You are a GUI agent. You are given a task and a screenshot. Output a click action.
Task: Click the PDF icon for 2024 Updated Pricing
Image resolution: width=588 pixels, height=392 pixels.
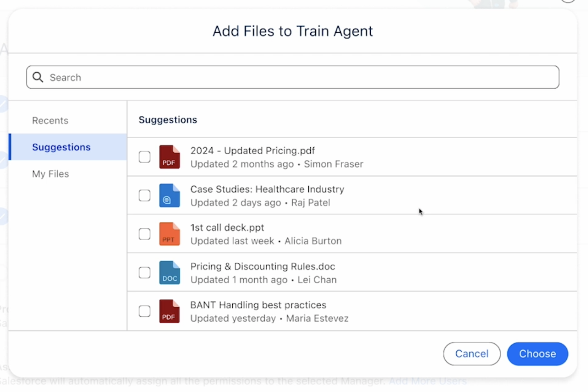[x=169, y=157]
